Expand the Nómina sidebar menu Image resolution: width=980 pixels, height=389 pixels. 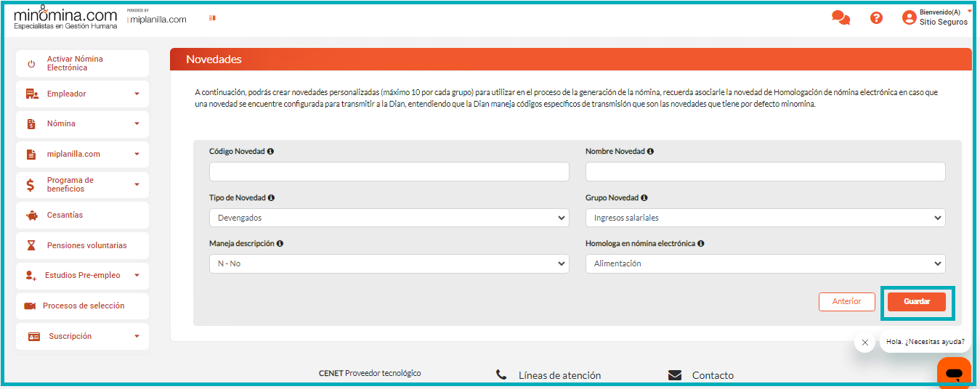pos(82,124)
